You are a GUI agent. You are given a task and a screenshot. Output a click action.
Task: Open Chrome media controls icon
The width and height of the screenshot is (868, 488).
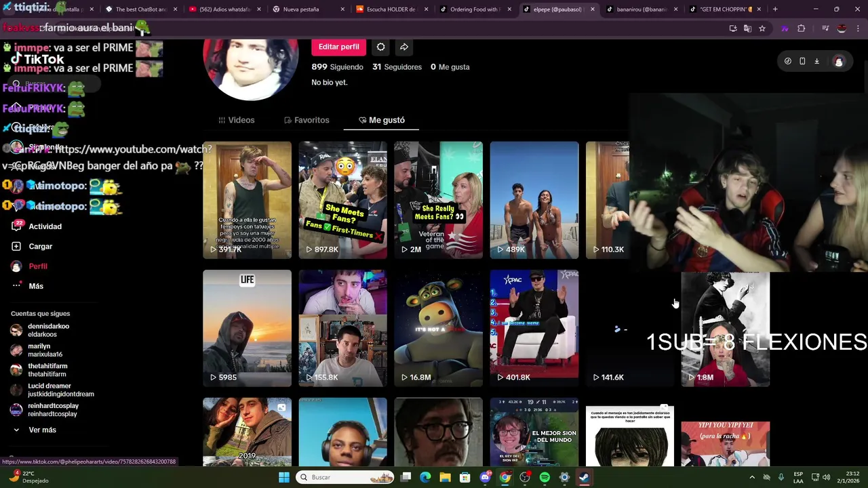pos(825,28)
